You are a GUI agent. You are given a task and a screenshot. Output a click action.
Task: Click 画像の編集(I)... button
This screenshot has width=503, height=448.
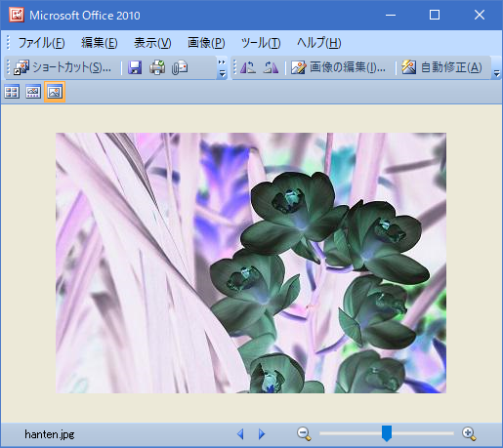pos(338,67)
